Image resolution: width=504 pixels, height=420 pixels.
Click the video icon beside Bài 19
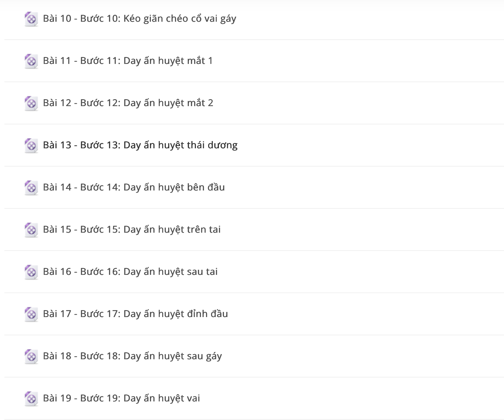pyautogui.click(x=31, y=399)
